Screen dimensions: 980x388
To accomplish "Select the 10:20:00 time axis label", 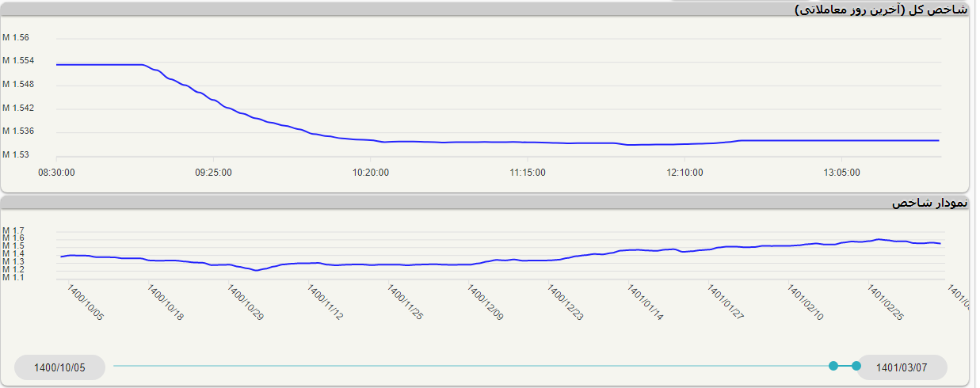I will [371, 172].
